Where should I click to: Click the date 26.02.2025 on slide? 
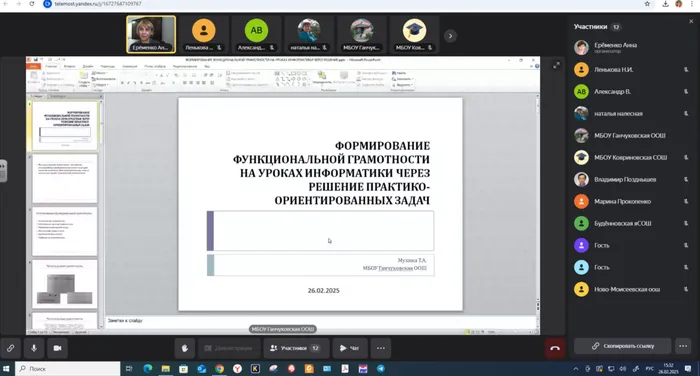point(324,290)
